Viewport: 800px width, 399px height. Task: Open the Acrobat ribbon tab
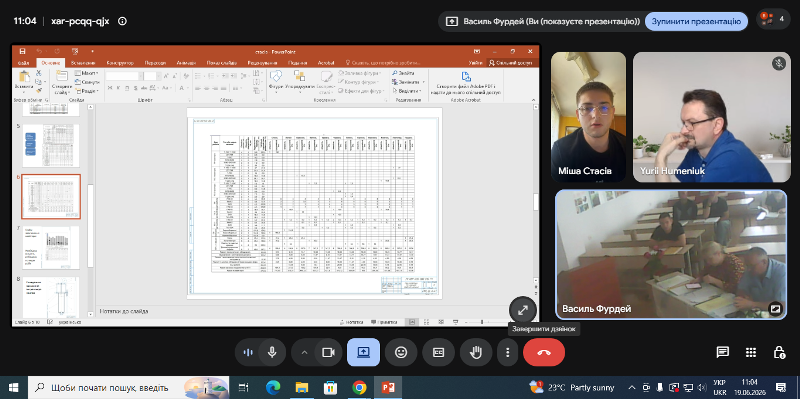click(x=326, y=63)
